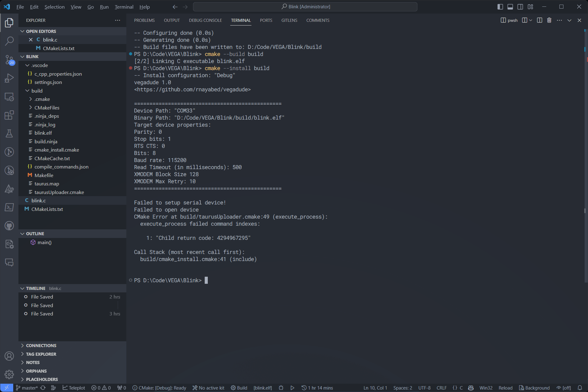
Task: Open the Testing flask icon
Action: tap(9, 133)
